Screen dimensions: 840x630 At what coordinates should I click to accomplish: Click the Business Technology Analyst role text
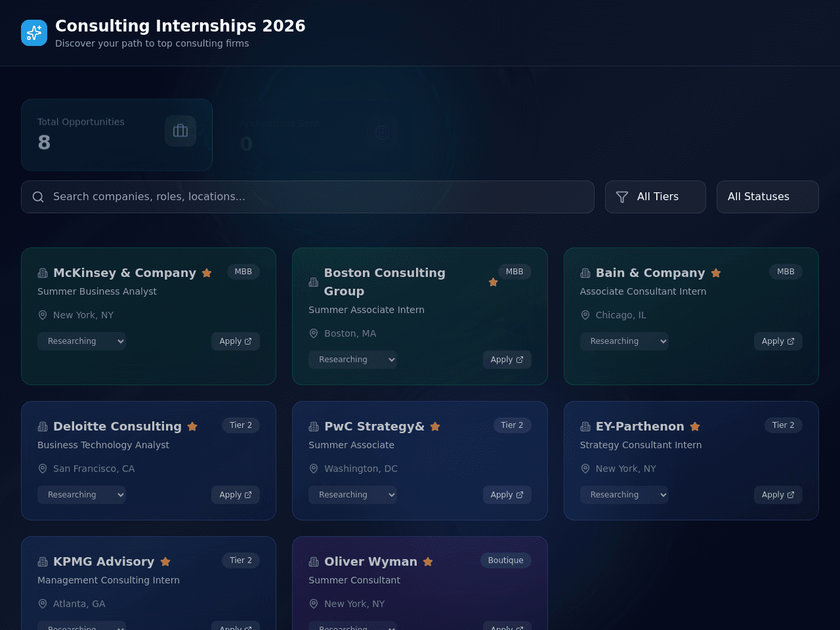point(103,445)
